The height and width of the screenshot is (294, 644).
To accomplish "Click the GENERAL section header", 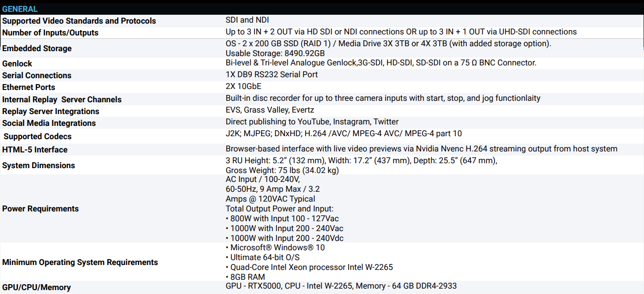I will point(20,9).
